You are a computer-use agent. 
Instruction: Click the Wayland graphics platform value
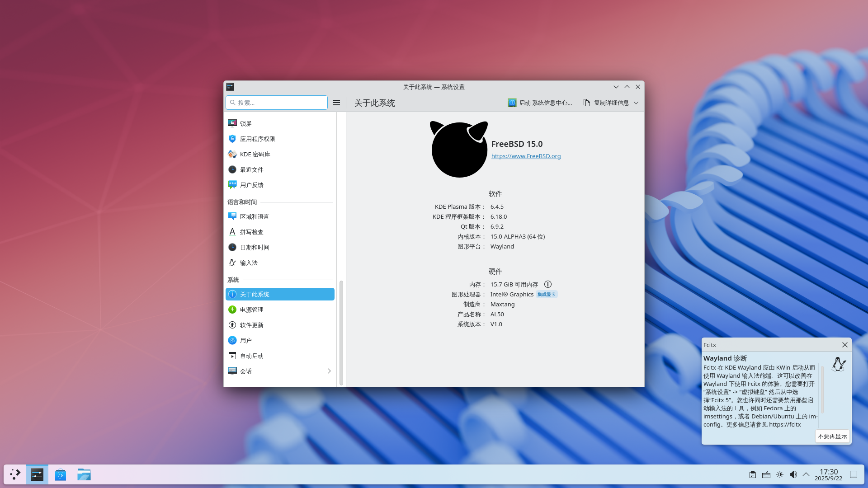tap(502, 246)
